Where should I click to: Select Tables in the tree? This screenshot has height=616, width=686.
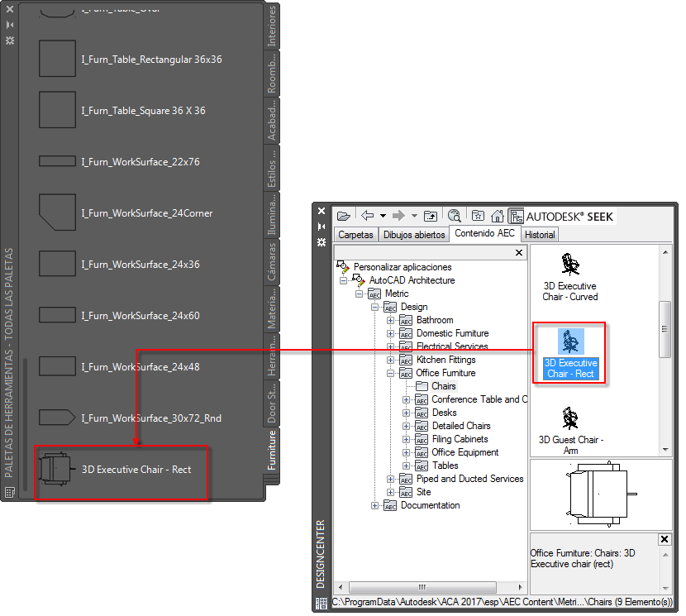coord(445,466)
